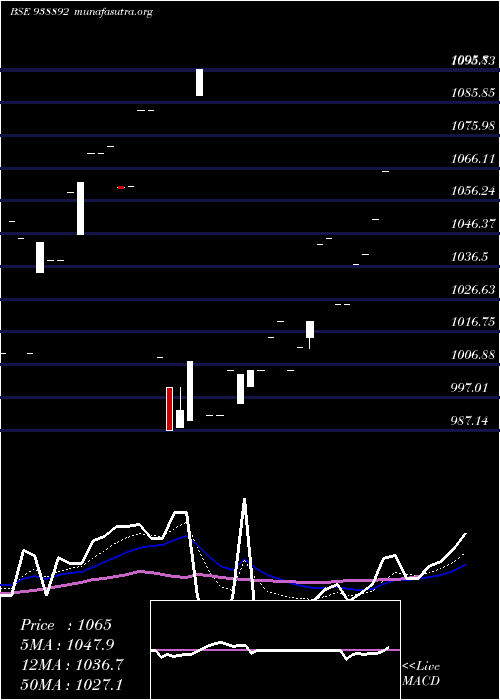Click the 1085.85 price axis label
The width and height of the screenshot is (500, 700).
tap(473, 93)
